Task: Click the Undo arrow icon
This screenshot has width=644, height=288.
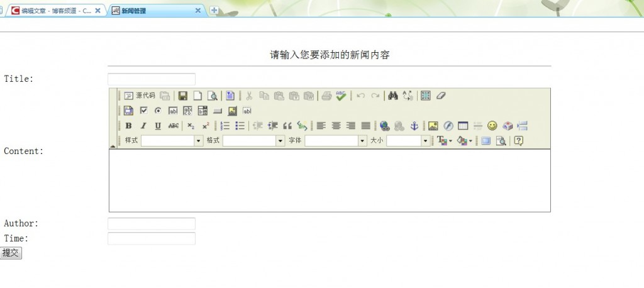Action: click(x=360, y=96)
